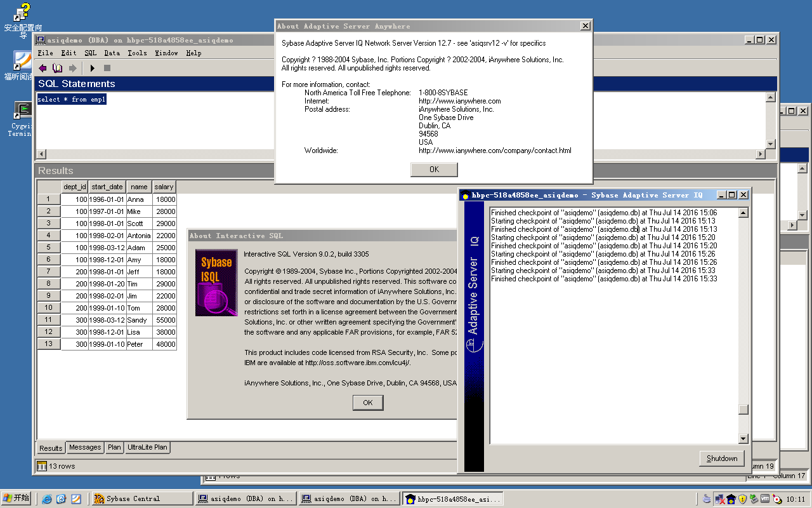Screen dimensions: 812x508
Task: Select the name column header
Action: click(139, 187)
